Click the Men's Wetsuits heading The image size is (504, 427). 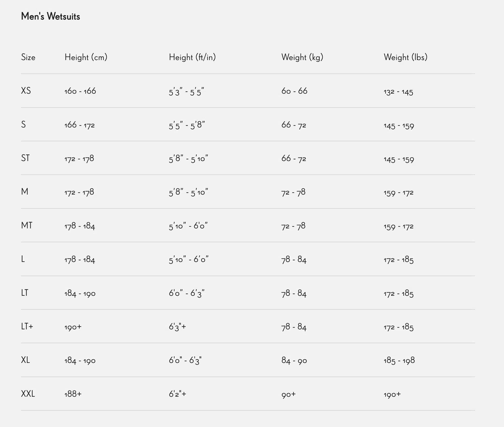pyautogui.click(x=50, y=16)
